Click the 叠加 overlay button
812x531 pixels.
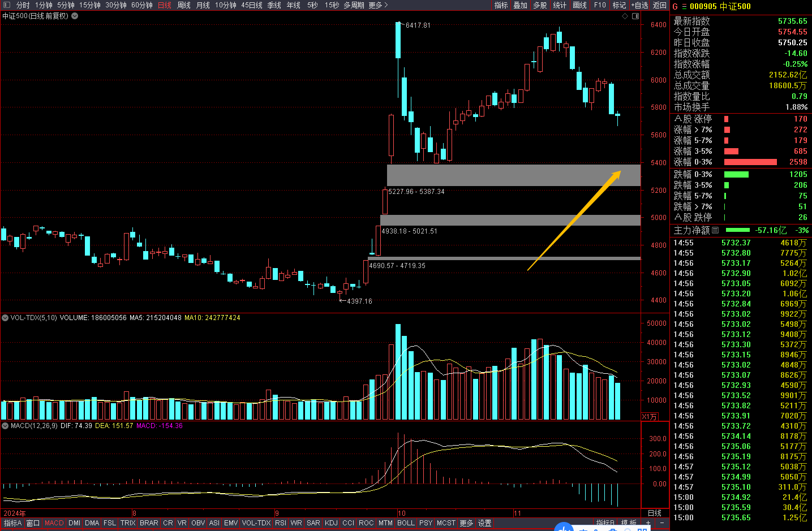[x=520, y=5]
